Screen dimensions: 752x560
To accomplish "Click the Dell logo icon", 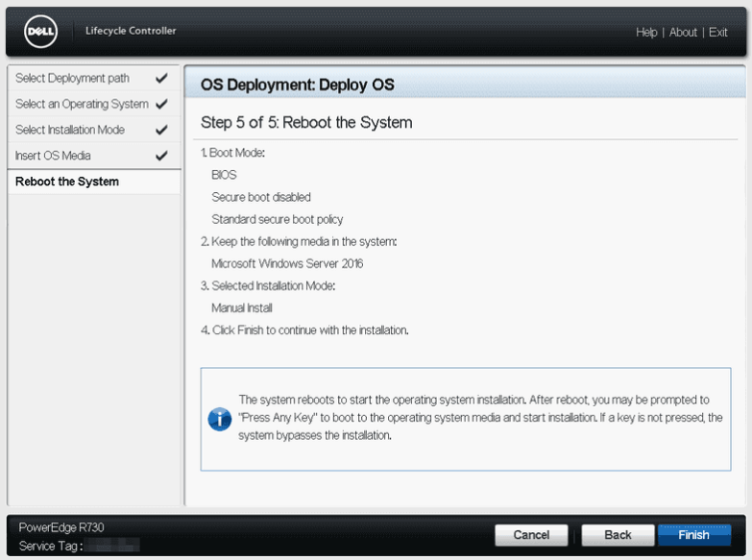I will (x=41, y=32).
